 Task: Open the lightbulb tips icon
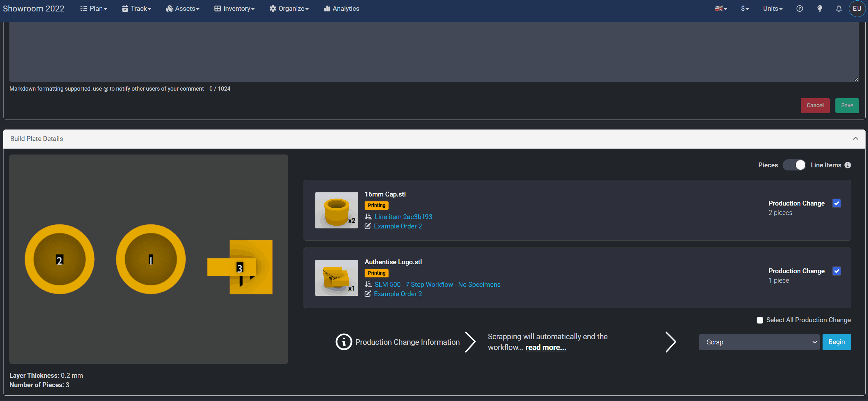[x=819, y=9]
